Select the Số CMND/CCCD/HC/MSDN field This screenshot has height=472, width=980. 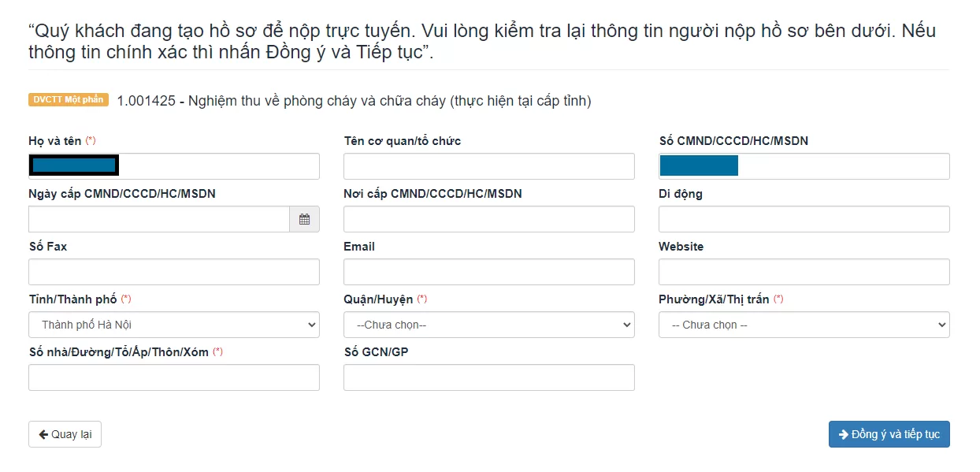[x=804, y=166]
